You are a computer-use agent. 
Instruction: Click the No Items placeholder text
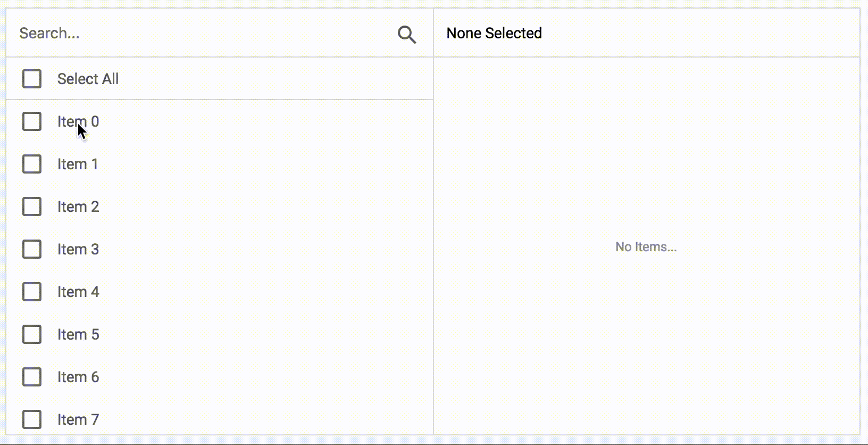point(646,247)
